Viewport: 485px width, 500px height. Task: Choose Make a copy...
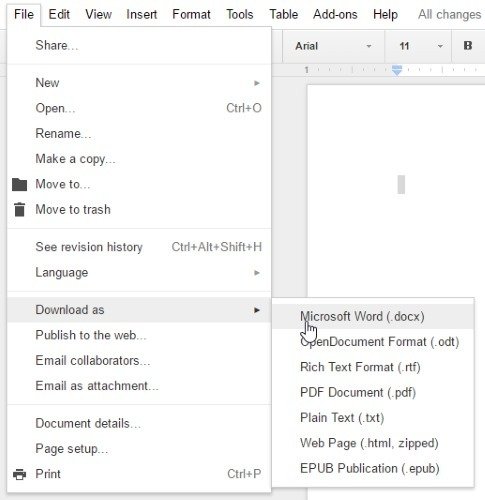(139, 159)
